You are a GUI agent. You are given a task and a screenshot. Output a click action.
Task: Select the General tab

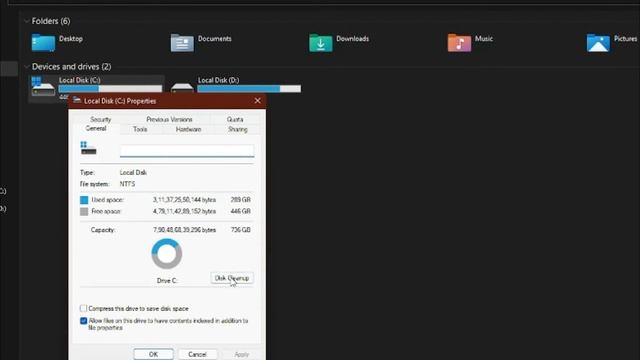tap(96, 129)
